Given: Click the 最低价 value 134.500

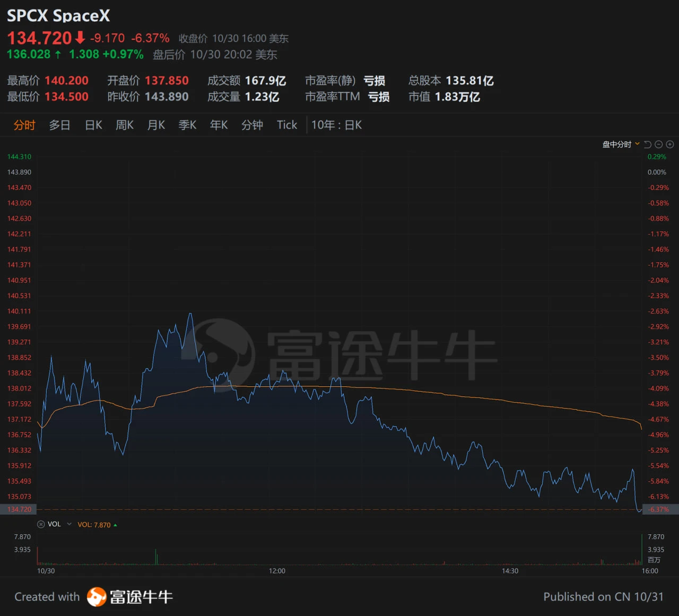Looking at the screenshot, I should tap(66, 97).
